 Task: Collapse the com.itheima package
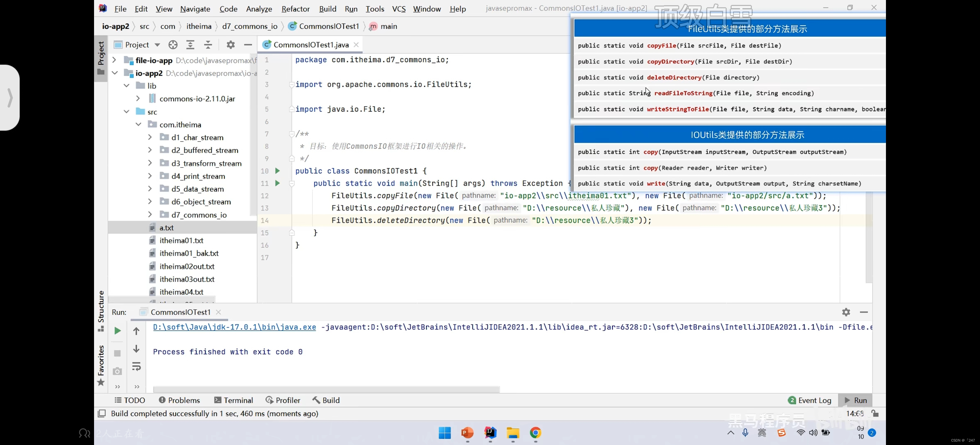pyautogui.click(x=139, y=125)
